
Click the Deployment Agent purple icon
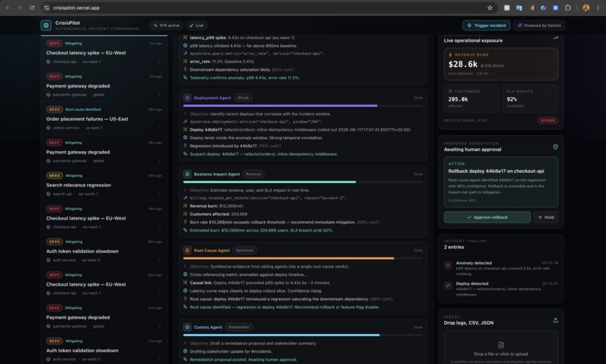point(187,98)
